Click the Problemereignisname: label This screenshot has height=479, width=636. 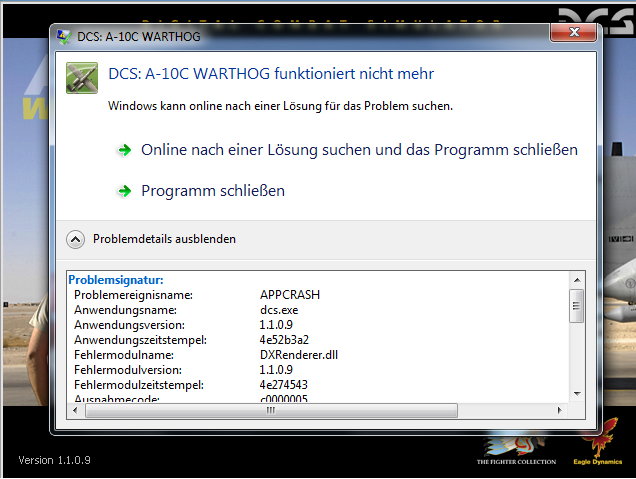[133, 295]
